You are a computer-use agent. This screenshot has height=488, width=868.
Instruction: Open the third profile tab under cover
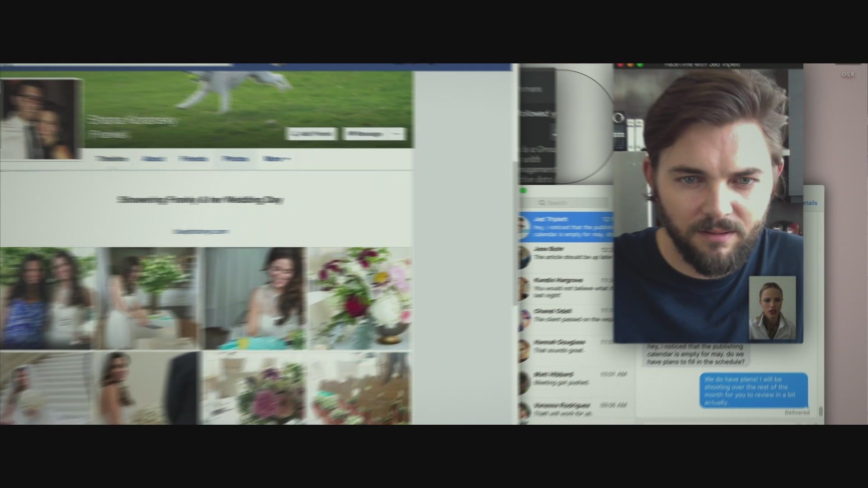coord(193,159)
